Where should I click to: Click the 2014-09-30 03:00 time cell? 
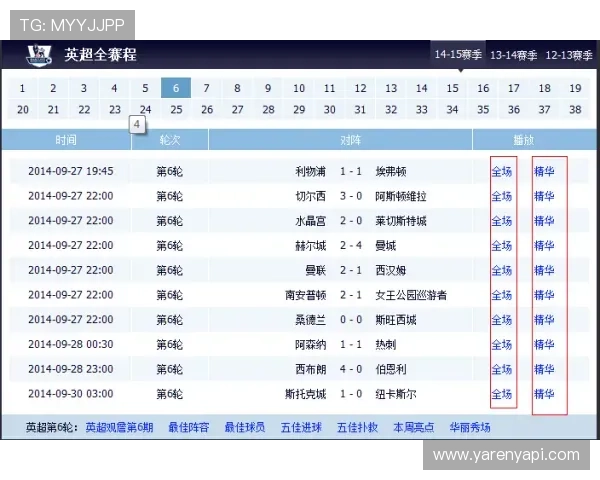point(71,394)
